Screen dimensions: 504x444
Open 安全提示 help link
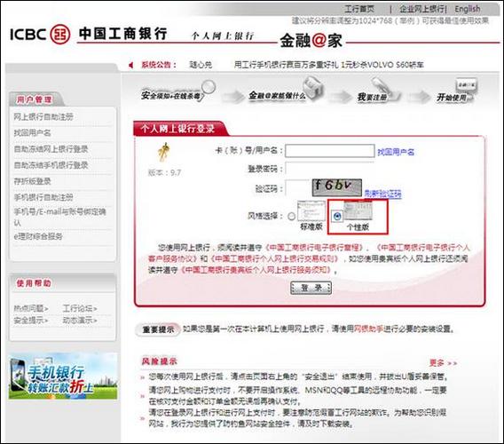(31, 321)
